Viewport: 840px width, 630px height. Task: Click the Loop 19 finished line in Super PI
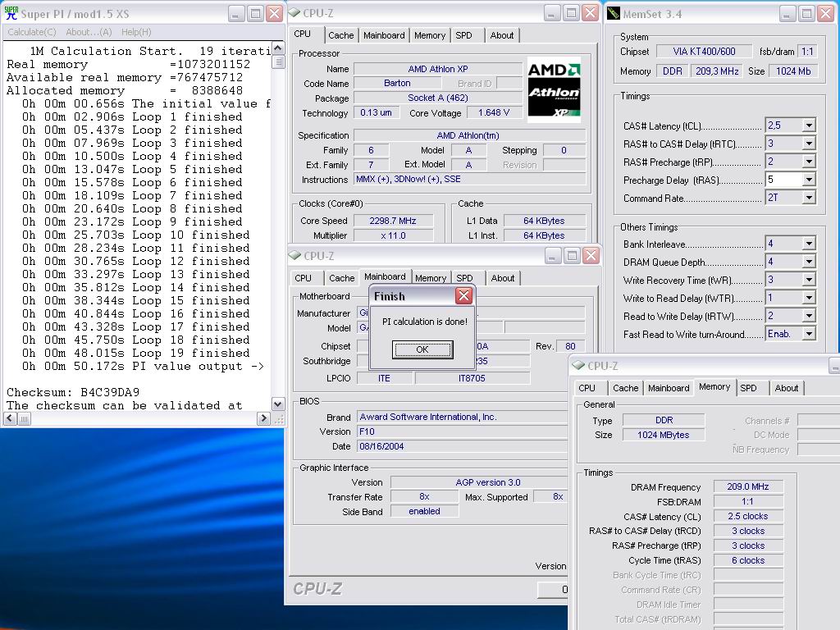(x=135, y=353)
